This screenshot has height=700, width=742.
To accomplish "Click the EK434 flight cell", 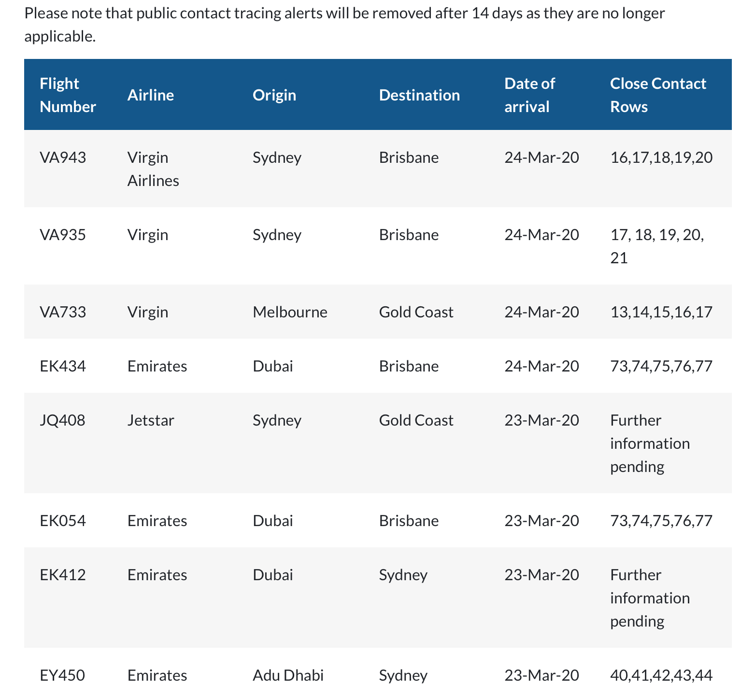I will tap(63, 366).
